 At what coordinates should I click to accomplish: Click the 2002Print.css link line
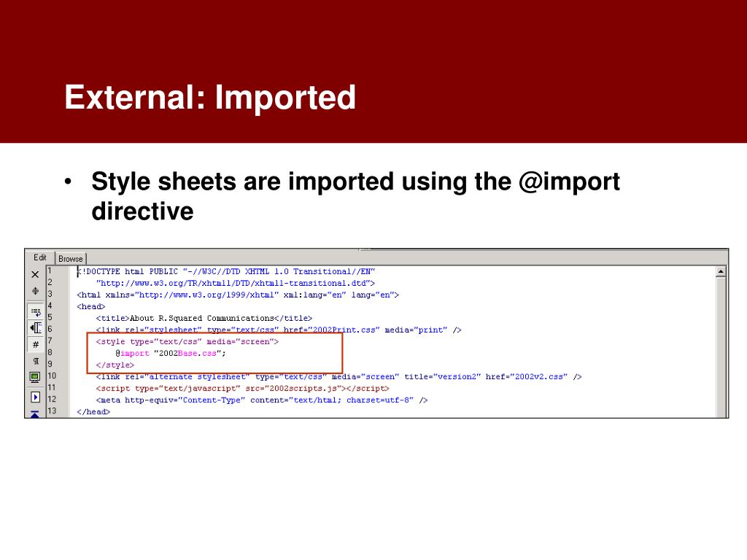pos(279,330)
